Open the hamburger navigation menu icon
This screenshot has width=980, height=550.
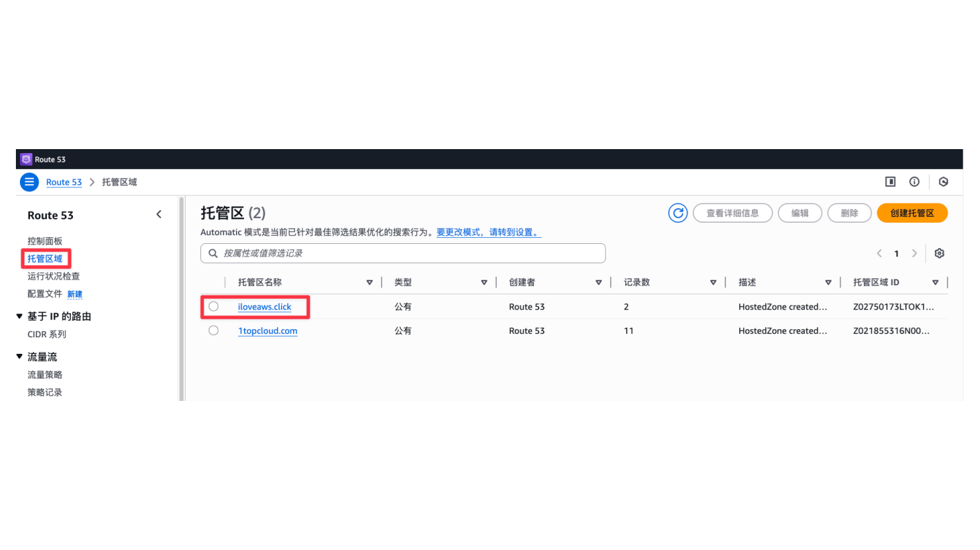[x=29, y=182]
